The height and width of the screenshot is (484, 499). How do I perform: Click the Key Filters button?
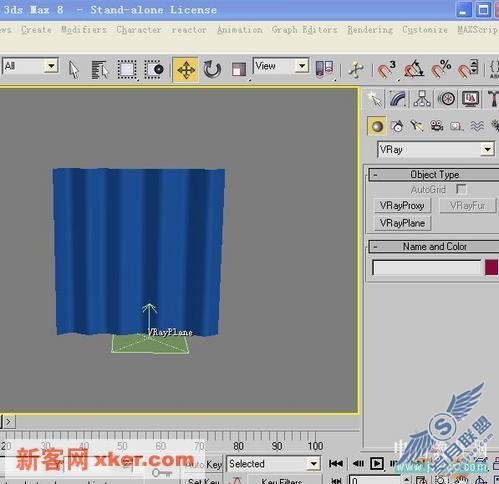pyautogui.click(x=282, y=481)
